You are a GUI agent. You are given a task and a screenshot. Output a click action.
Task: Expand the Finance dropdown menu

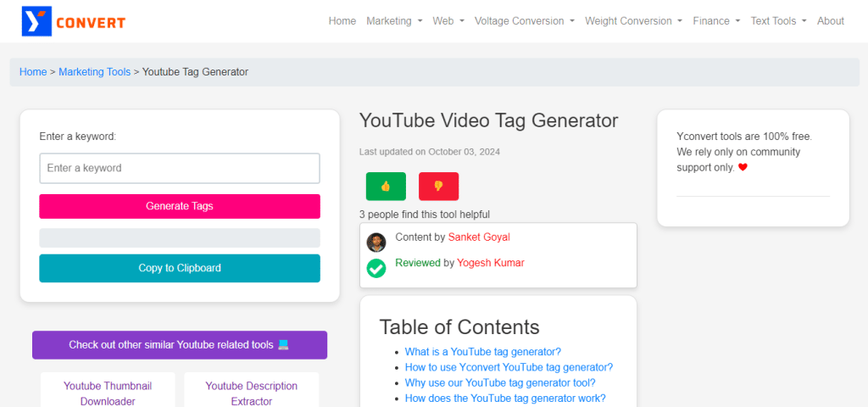pyautogui.click(x=716, y=21)
